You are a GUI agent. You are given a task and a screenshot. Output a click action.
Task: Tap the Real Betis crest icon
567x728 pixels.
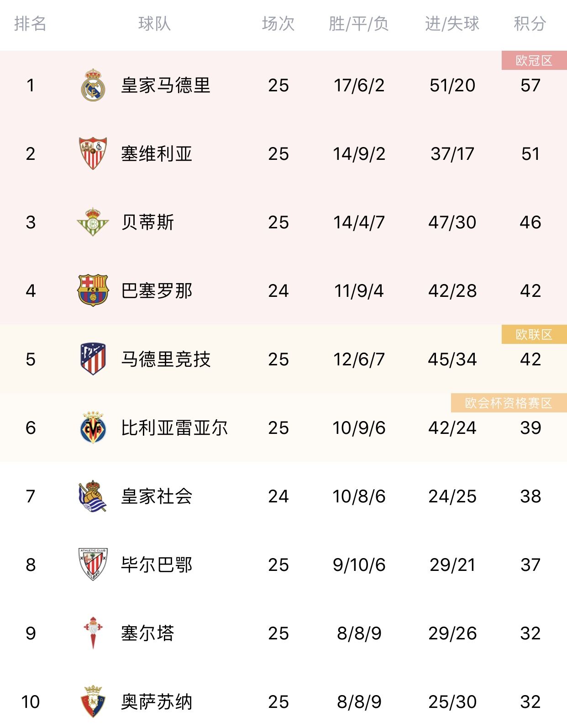93,222
